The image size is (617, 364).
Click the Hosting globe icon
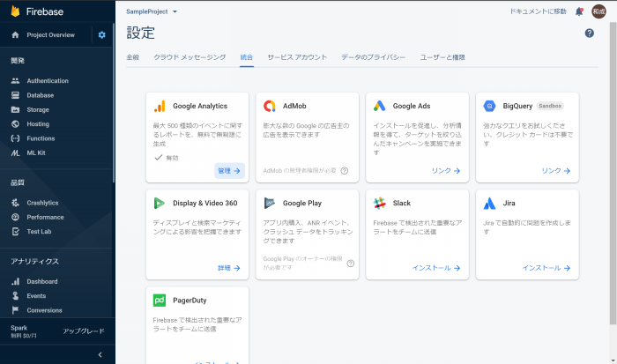pos(15,124)
